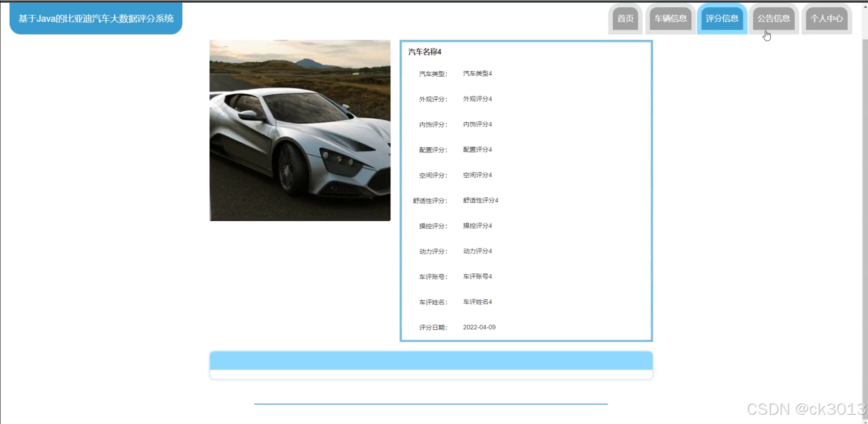Click the date 2022-04-09
Screen dimensions: 868x424
[x=479, y=327]
